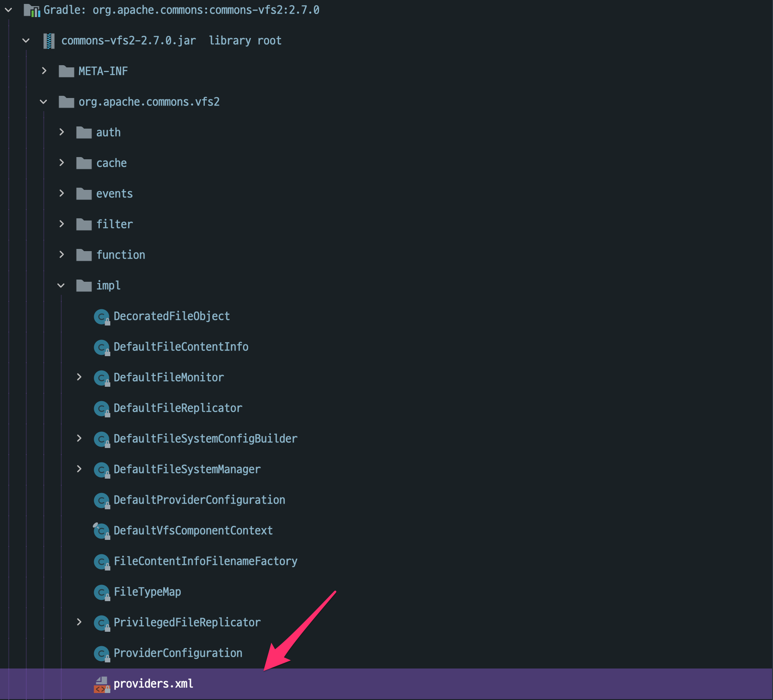Select the 'commons-vfs2-2.7.0.jar' label
773x700 pixels.
pos(128,40)
